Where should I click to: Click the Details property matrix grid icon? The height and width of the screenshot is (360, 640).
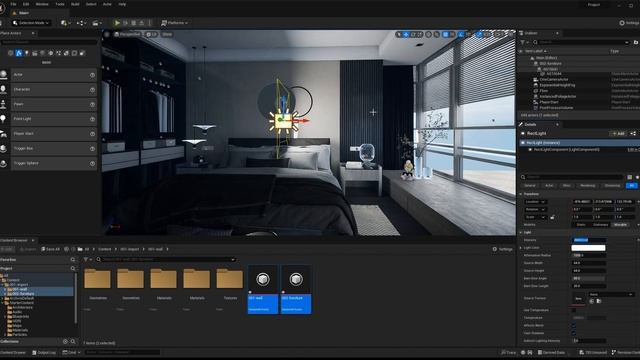(x=629, y=177)
